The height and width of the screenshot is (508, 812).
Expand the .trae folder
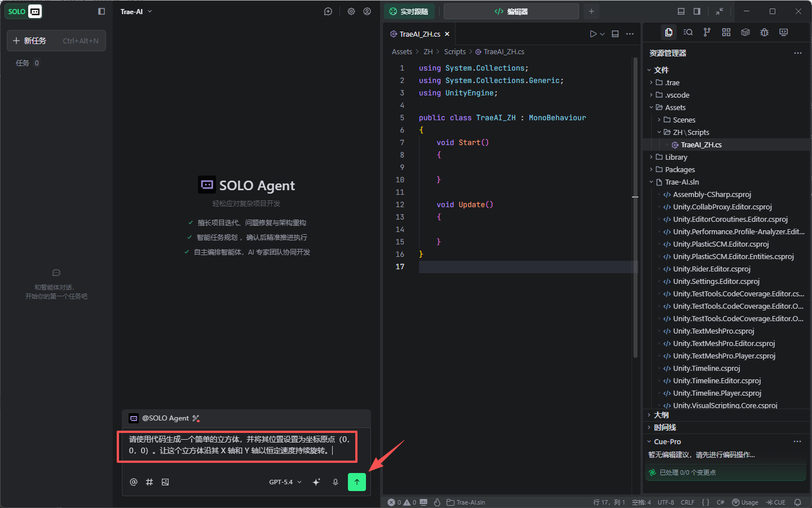pos(652,82)
